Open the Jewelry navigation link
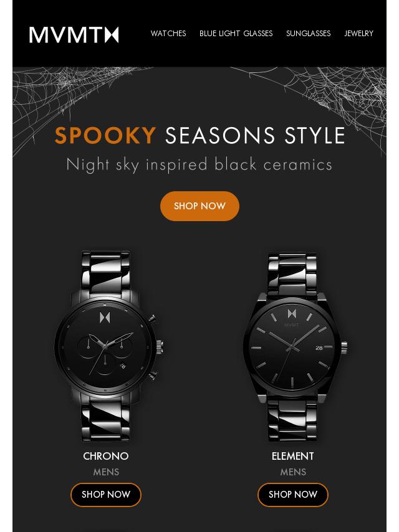 [x=358, y=33]
